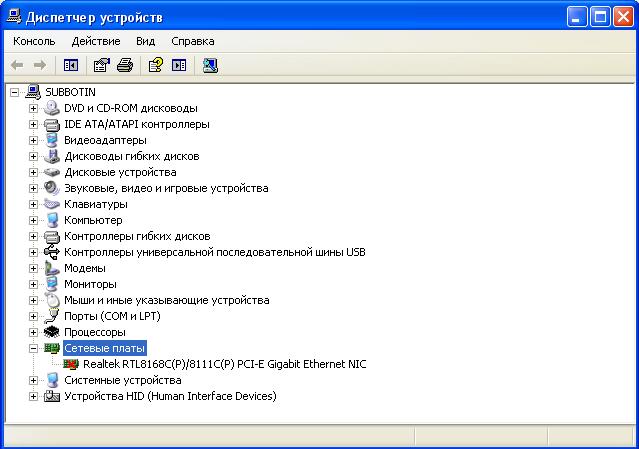Click the Процессоры chip icon

coord(52,332)
